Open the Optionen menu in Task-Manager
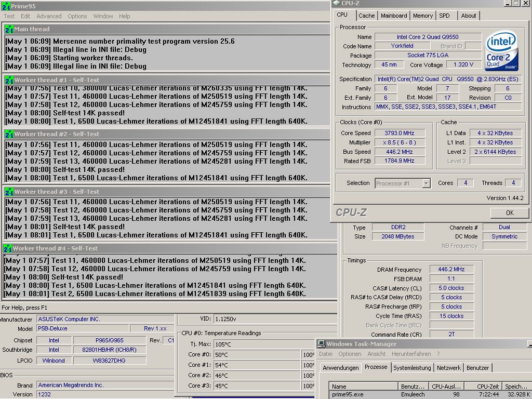The width and height of the screenshot is (532, 399). tap(350, 354)
